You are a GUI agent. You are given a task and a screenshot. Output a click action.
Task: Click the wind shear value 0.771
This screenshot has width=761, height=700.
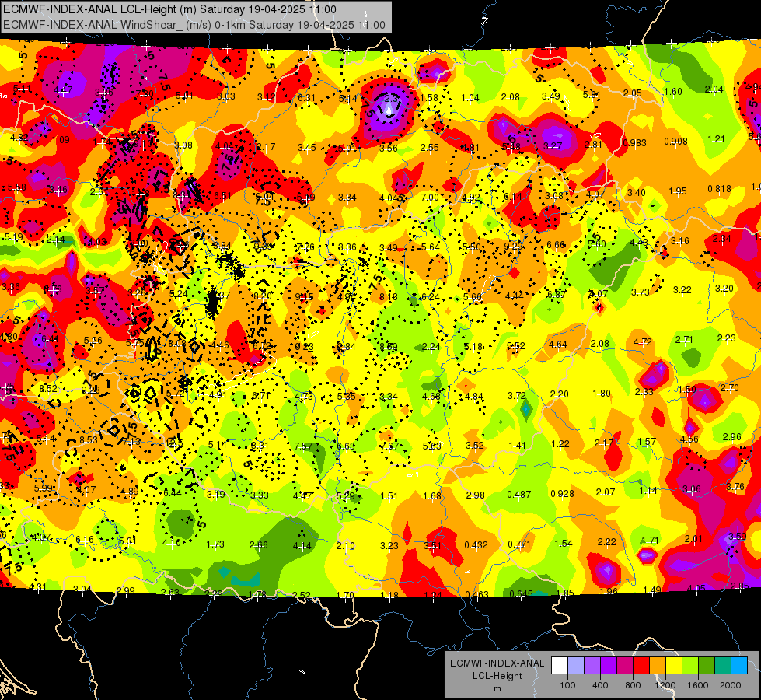click(x=518, y=544)
